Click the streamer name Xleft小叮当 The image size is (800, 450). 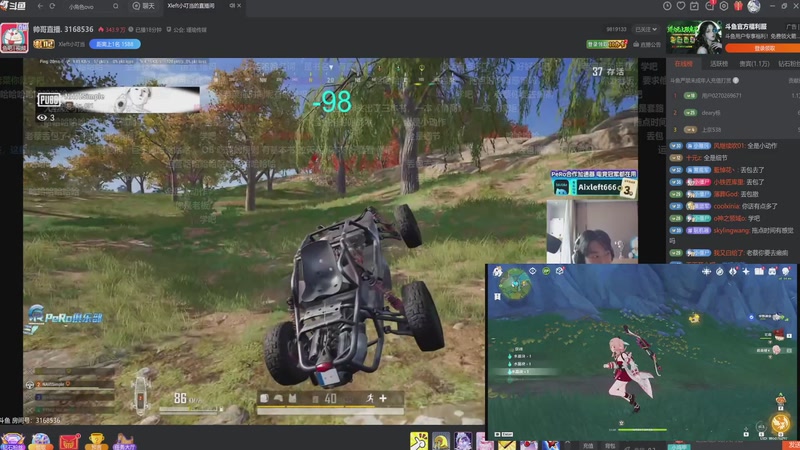pyautogui.click(x=71, y=44)
